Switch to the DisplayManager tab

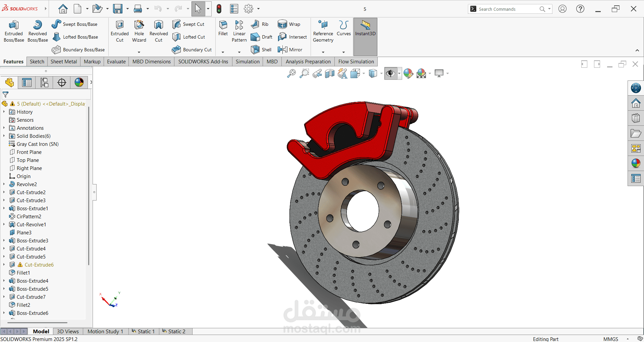79,82
